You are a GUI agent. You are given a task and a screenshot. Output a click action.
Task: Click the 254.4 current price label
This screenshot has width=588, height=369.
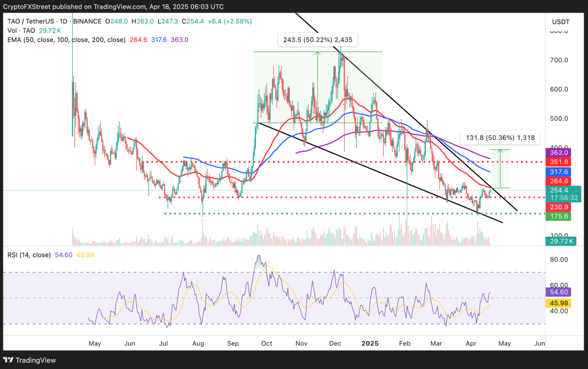pyautogui.click(x=560, y=191)
